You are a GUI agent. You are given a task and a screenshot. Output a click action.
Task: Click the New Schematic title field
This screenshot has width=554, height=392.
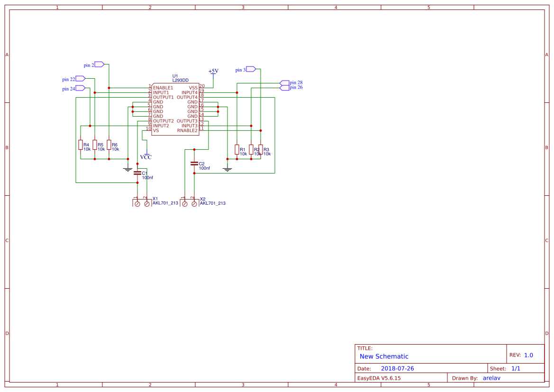(x=384, y=356)
